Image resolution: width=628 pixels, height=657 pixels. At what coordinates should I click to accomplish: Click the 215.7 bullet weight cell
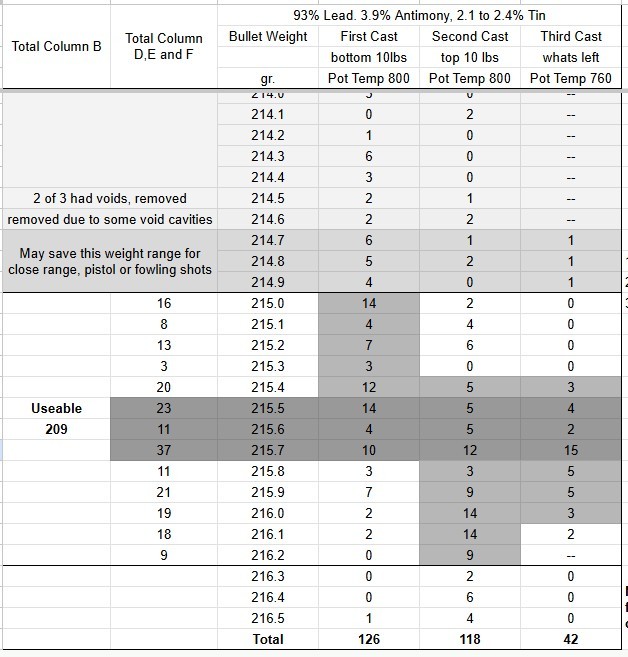[x=268, y=450]
